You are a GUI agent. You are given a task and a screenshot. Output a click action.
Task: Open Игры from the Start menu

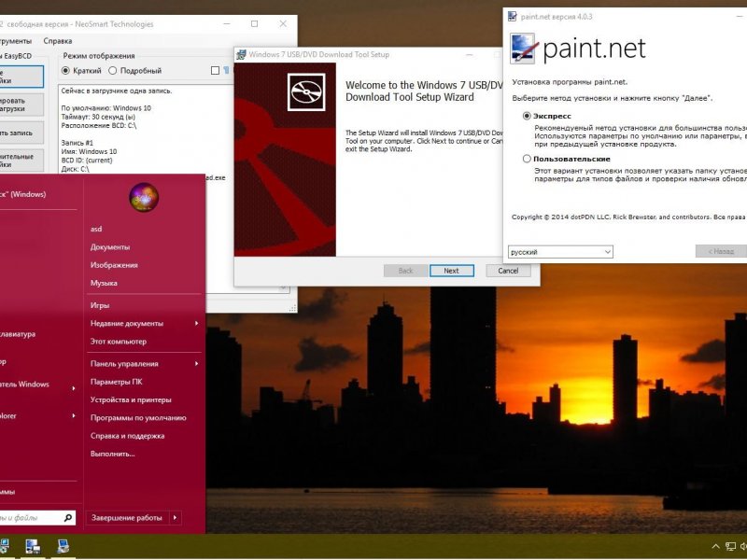100,305
